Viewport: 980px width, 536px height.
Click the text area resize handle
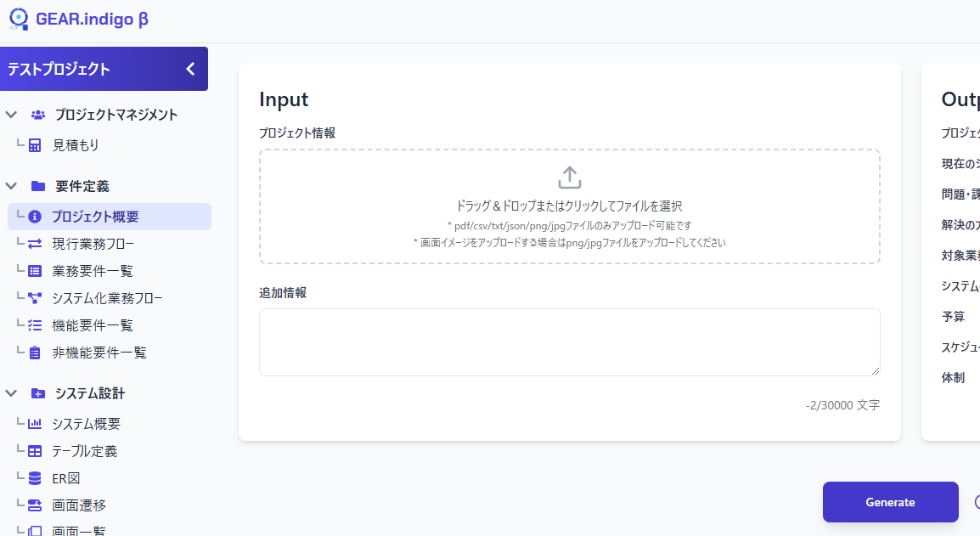[x=875, y=371]
